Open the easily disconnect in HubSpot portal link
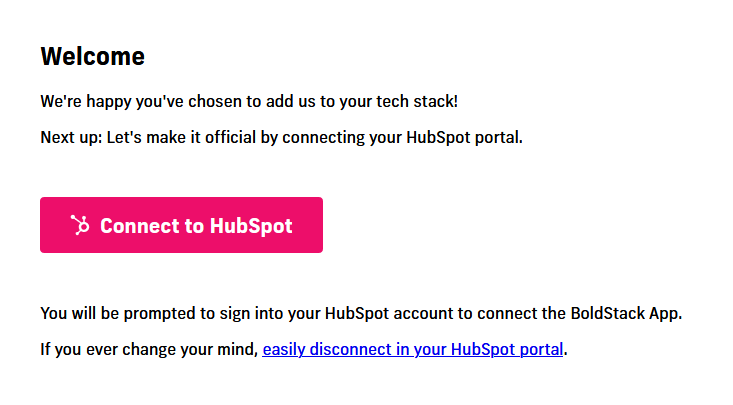 (413, 350)
